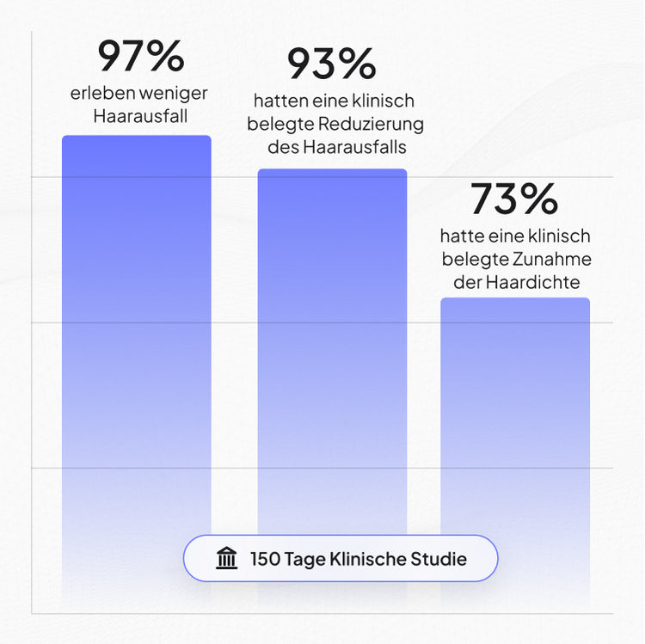The width and height of the screenshot is (645, 644).
Task: Click the text 'erleben weniger Haarausfall'
Action: 139,104
